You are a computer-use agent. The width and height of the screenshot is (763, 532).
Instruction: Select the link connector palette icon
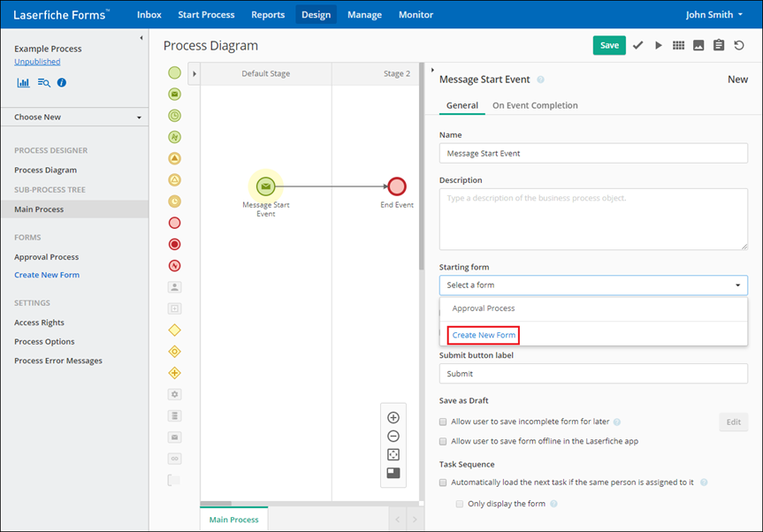click(x=175, y=459)
